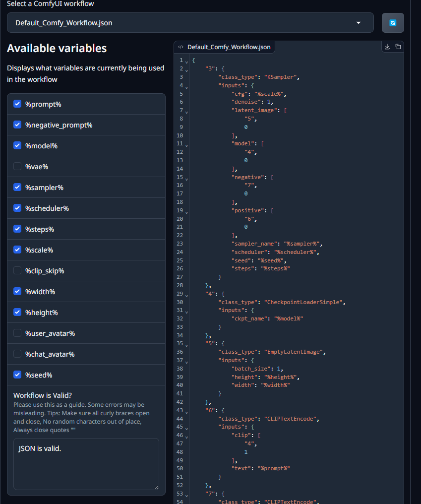Enable the %vae% variable checkbox
Viewport: 421px width, 504px height.
click(17, 167)
